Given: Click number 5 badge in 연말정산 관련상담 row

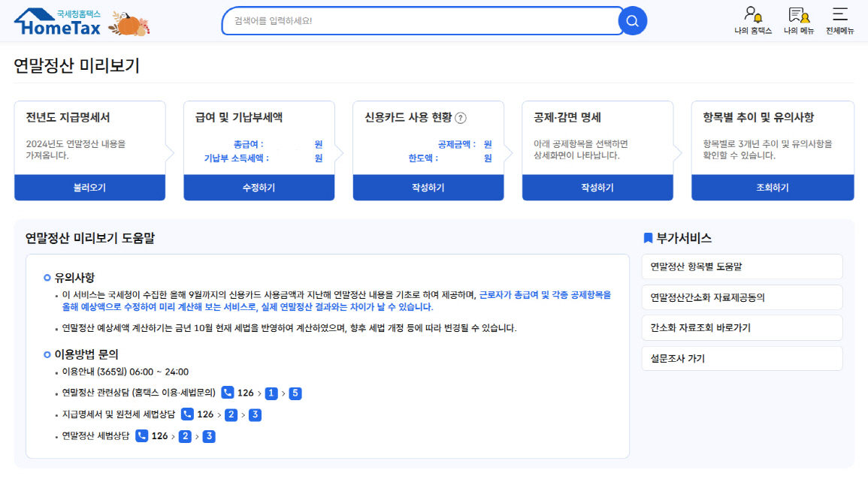Looking at the screenshot, I should [x=295, y=393].
